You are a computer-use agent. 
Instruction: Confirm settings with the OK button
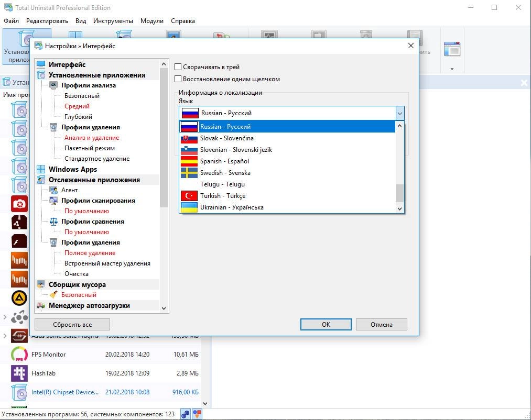[326, 325]
